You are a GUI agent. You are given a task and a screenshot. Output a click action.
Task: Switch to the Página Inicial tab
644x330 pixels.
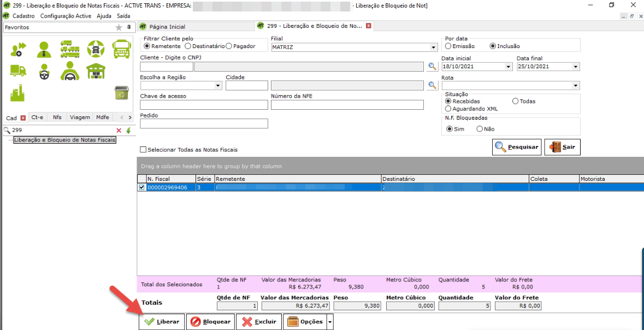(166, 27)
